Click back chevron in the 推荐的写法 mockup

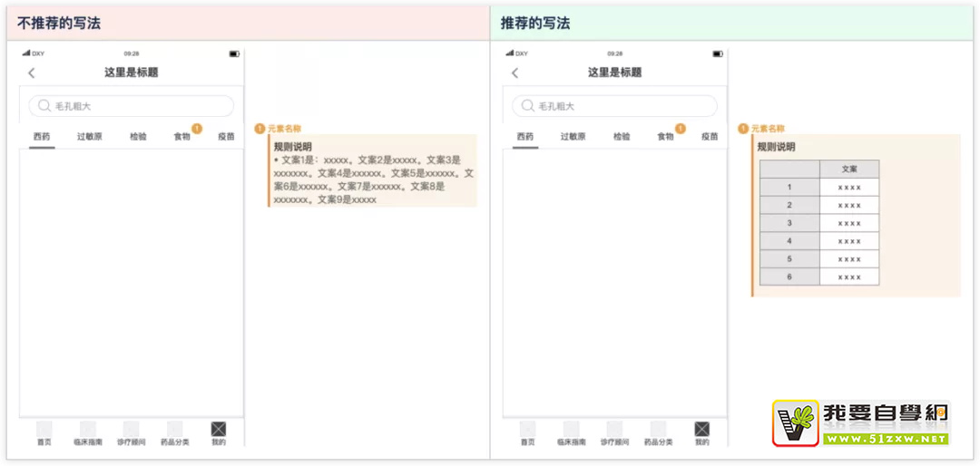click(x=515, y=73)
